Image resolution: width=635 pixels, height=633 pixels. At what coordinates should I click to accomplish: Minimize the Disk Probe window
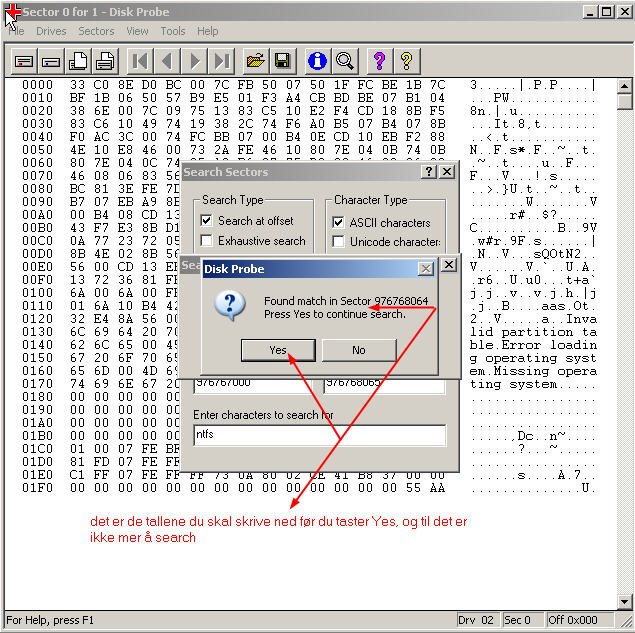[x=590, y=12]
